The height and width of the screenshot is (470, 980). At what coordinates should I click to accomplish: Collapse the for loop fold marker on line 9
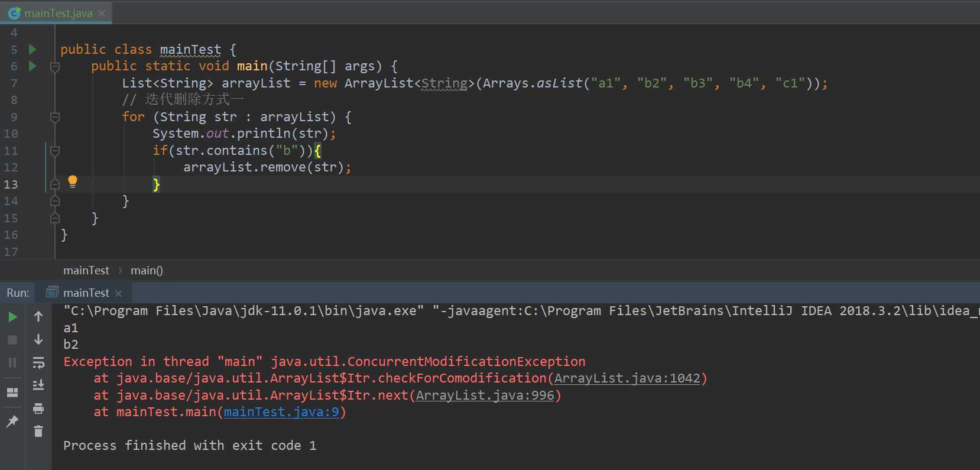[x=55, y=117]
